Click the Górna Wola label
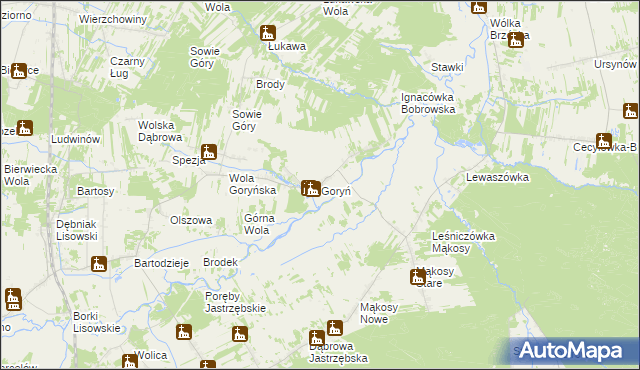640x370 pixels. [259, 224]
